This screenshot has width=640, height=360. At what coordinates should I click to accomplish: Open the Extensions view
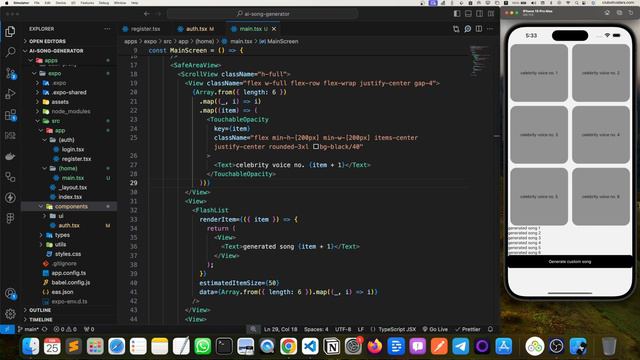[x=10, y=115]
